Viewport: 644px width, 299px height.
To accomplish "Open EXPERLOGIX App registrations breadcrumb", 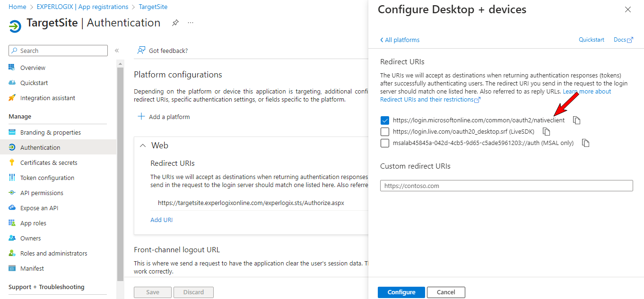I will pos(83,7).
